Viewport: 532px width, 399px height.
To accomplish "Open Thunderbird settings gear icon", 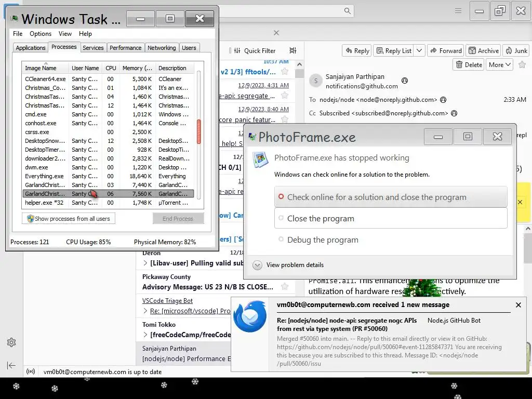I will pos(11,342).
